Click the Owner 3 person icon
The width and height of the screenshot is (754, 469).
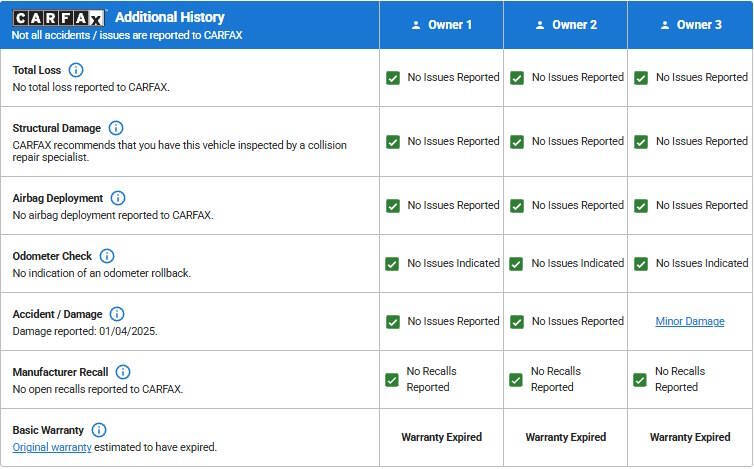(664, 25)
